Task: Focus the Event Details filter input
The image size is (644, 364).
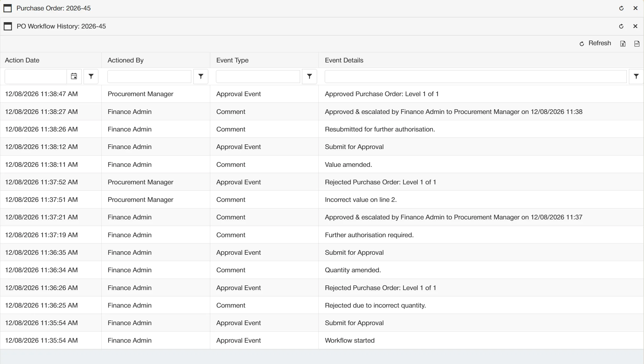Action: (475, 76)
